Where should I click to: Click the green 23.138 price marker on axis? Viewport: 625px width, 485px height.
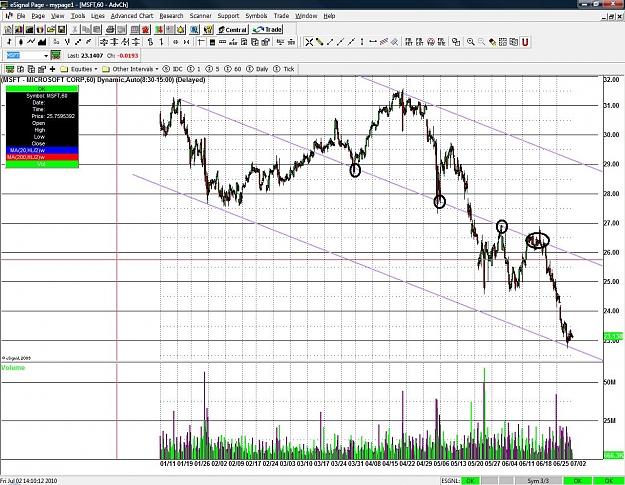click(613, 336)
